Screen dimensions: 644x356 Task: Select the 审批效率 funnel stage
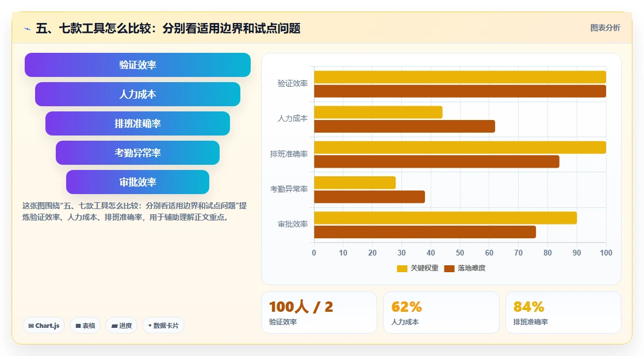[x=137, y=182]
